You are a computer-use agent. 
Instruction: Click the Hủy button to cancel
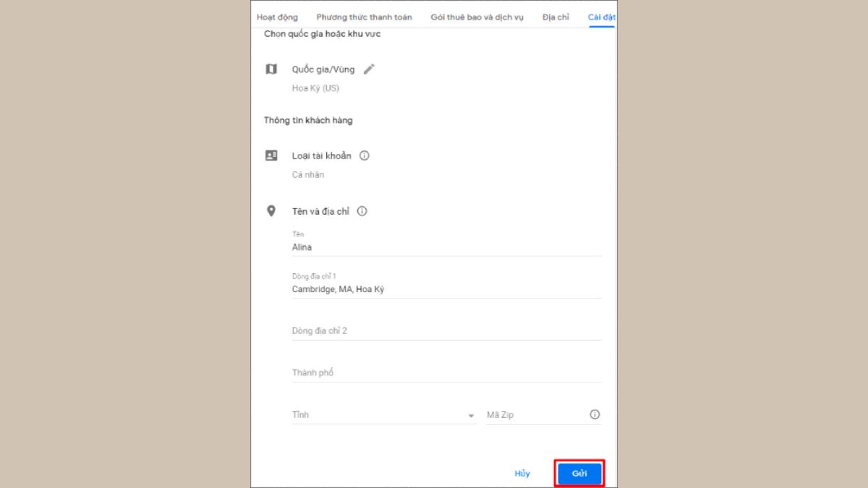(x=522, y=474)
